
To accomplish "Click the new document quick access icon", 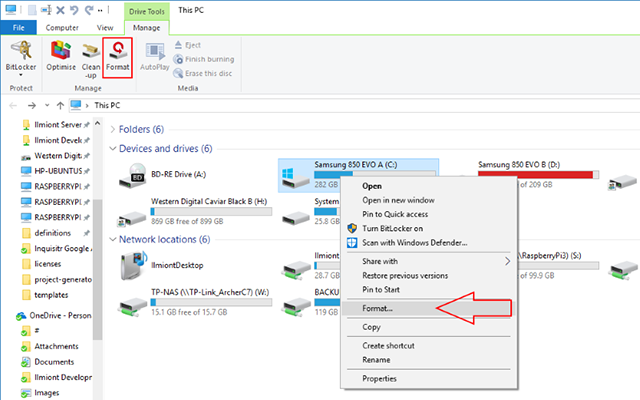I will coord(32,10).
